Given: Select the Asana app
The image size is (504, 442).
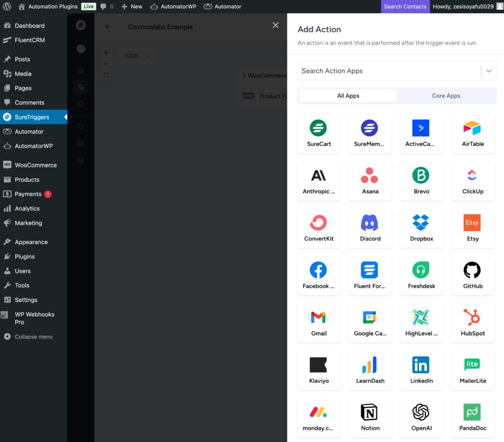Looking at the screenshot, I should coord(370,181).
